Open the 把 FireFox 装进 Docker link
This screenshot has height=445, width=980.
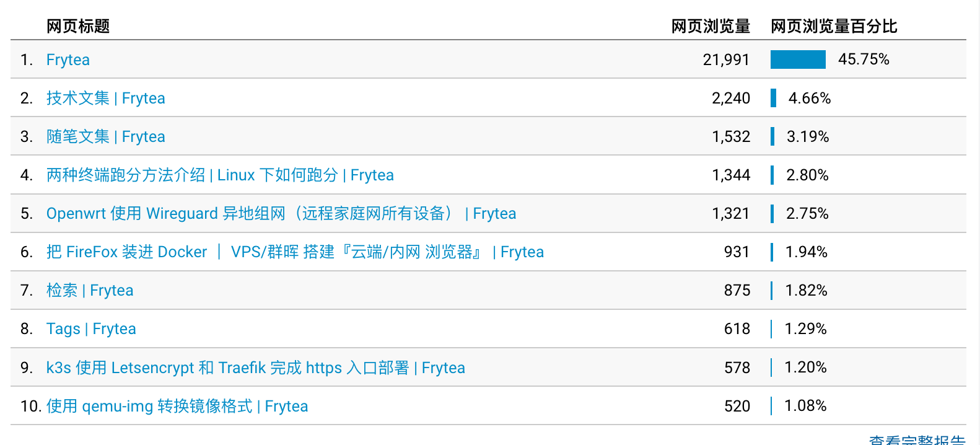(x=295, y=252)
